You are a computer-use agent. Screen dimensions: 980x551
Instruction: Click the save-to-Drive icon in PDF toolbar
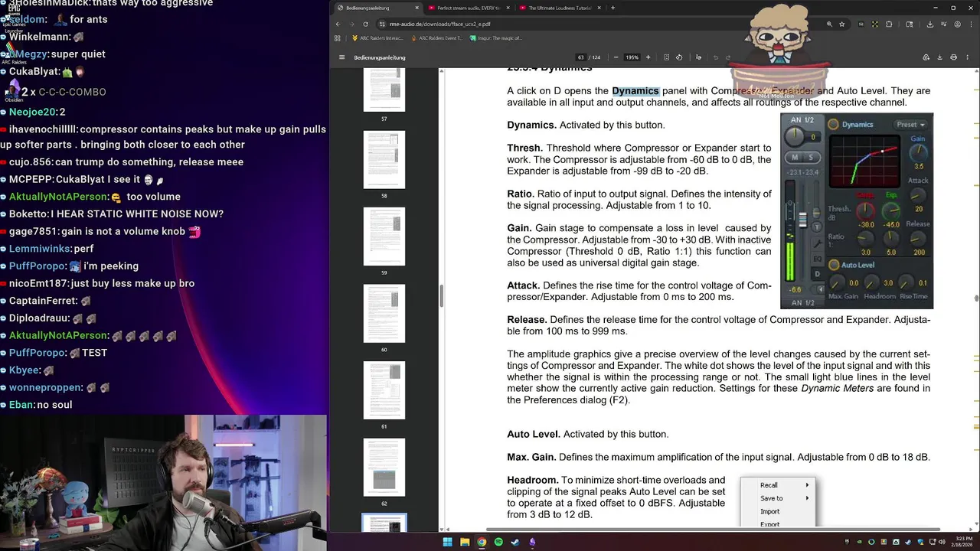click(x=926, y=57)
